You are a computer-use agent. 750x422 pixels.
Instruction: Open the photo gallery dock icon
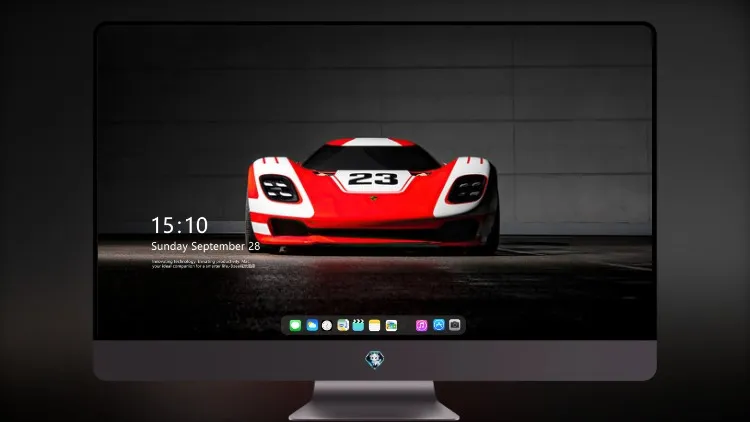click(391, 325)
